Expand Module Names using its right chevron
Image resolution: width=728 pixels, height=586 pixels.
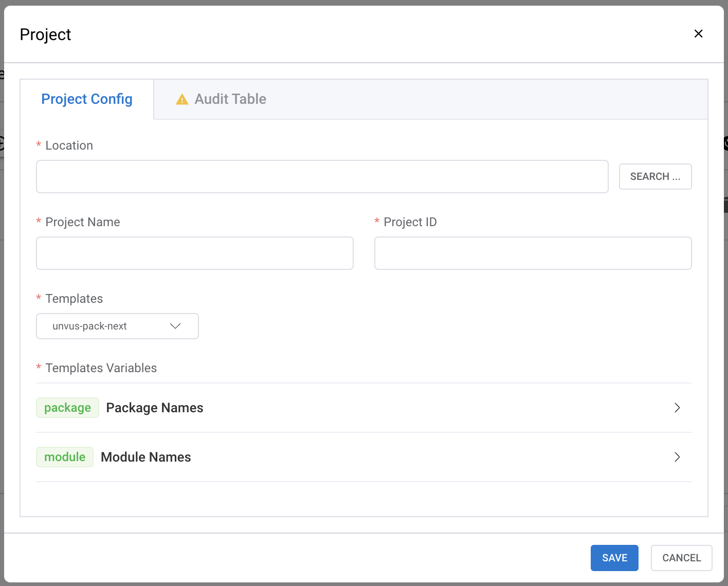(677, 457)
